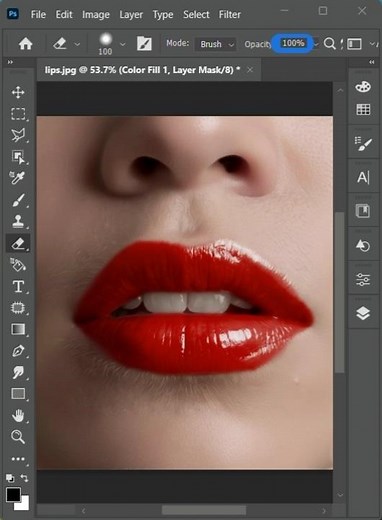Open the Edit Toolbar three-dots menu

pyautogui.click(x=18, y=459)
